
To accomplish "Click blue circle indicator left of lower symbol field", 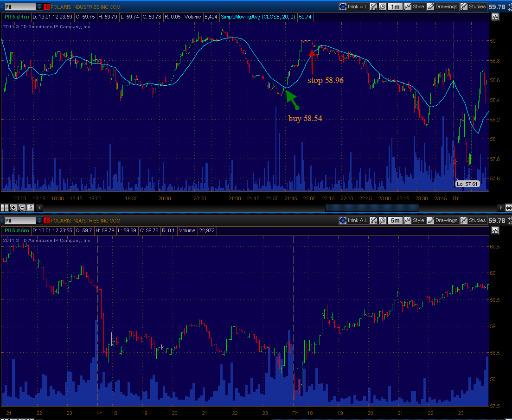I will [2, 220].
